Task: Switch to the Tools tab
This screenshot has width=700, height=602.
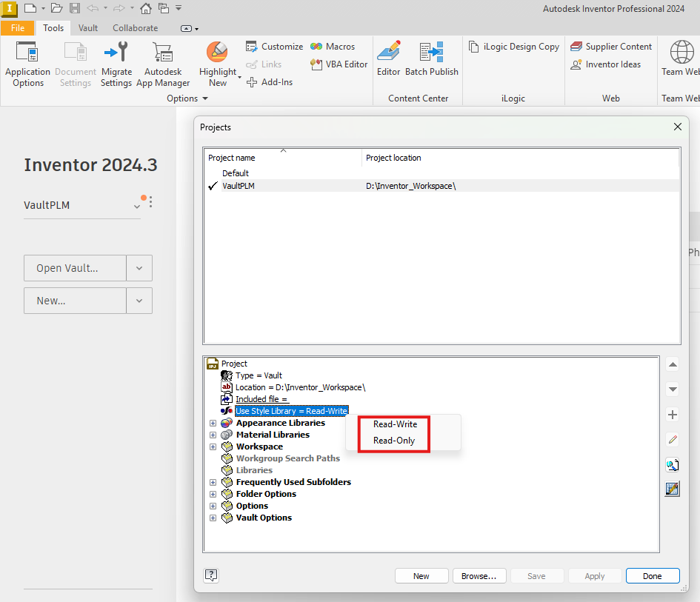Action: (53, 28)
